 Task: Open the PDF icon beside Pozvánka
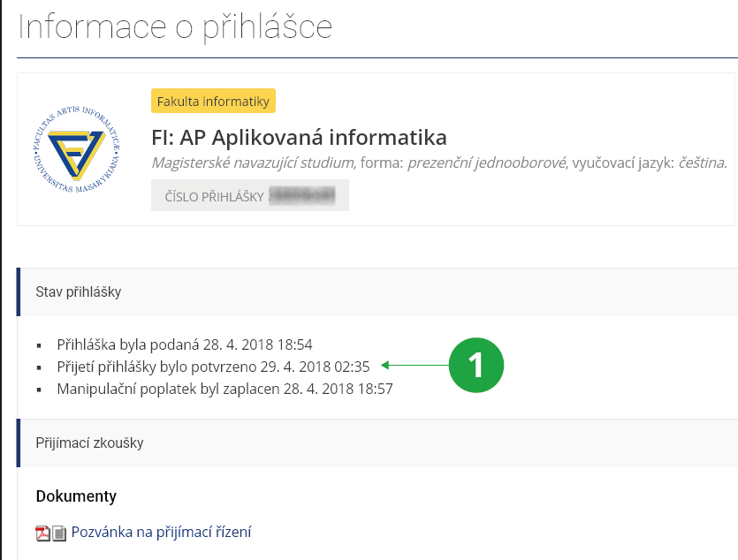pyautogui.click(x=42, y=533)
